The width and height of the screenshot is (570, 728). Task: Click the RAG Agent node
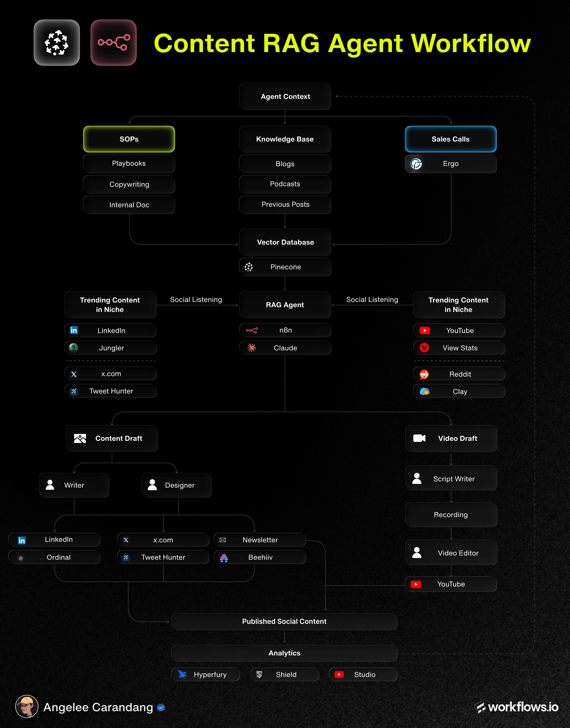(285, 305)
